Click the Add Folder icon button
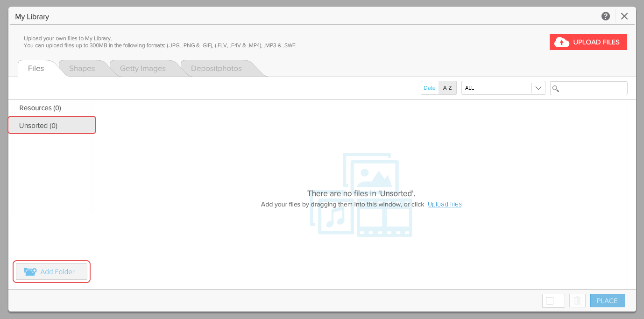 (x=51, y=272)
